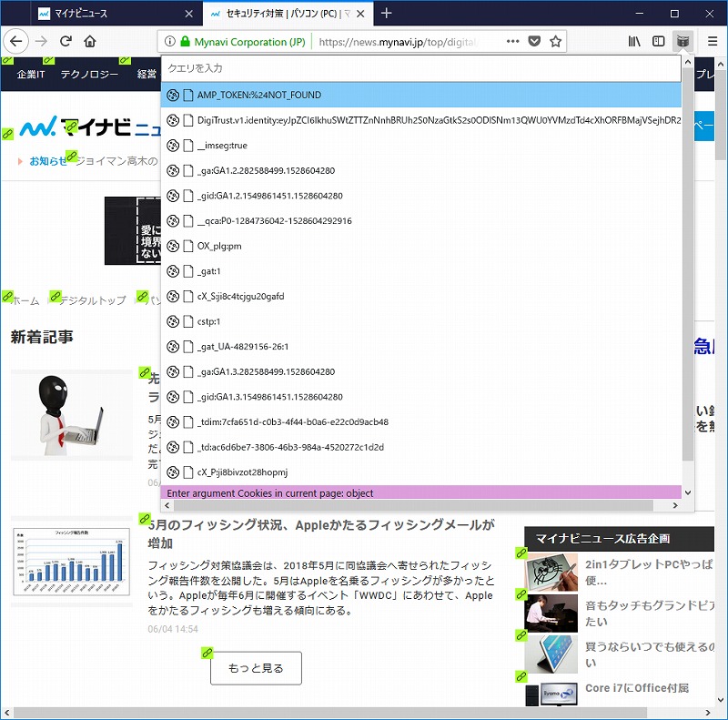Screen dimensions: 728x720
Task: Open the 経営 navigation menu item
Action: pyautogui.click(x=147, y=75)
